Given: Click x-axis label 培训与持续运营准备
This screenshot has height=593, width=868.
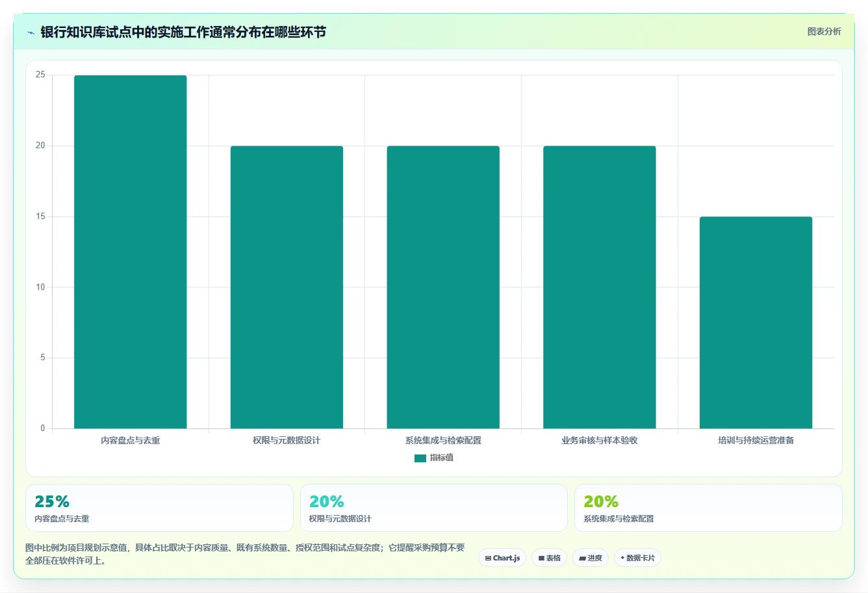Looking at the screenshot, I should tap(756, 440).
